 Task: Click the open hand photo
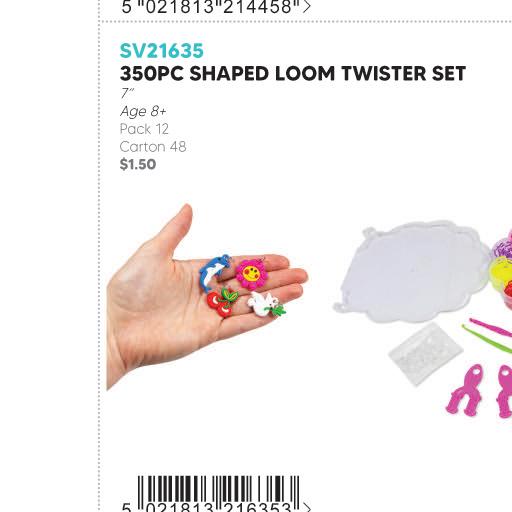tap(207, 297)
